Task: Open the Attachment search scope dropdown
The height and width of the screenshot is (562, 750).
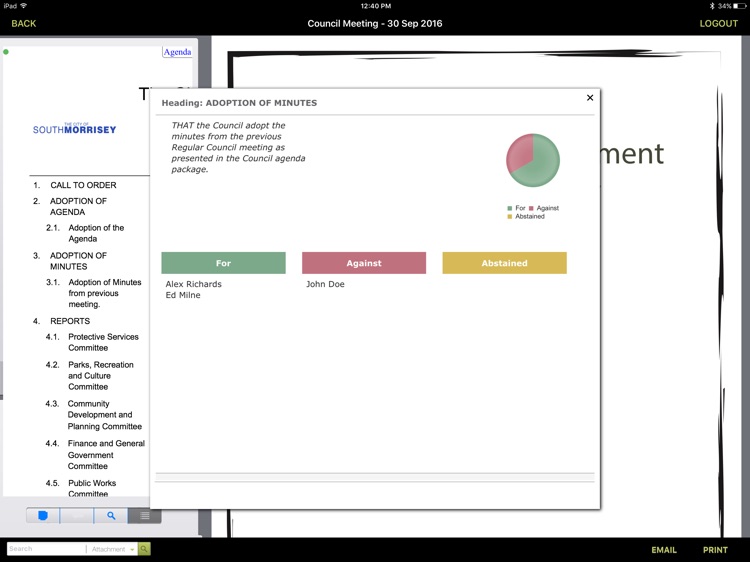Action: pos(113,549)
